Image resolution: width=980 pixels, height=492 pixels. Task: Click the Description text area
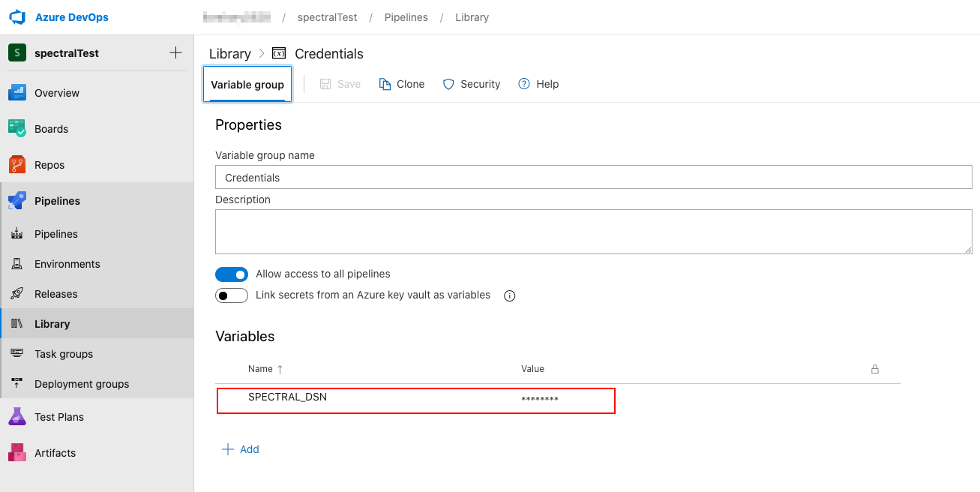[593, 232]
